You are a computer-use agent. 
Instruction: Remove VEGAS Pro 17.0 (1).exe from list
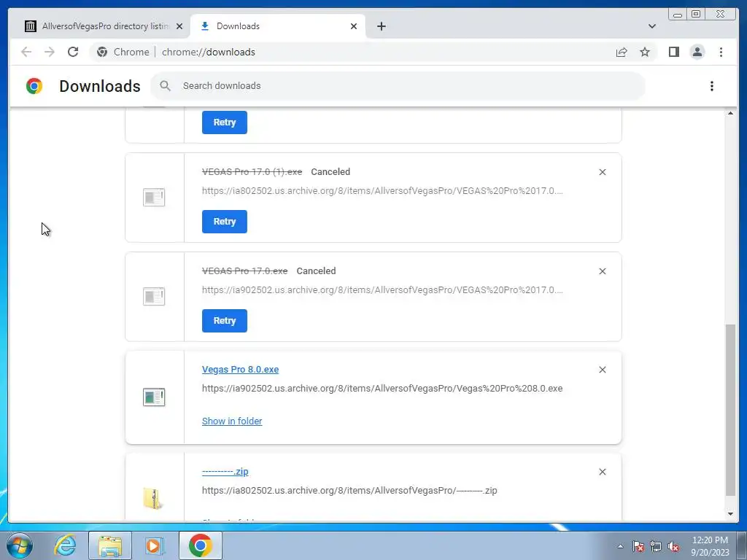[602, 172]
